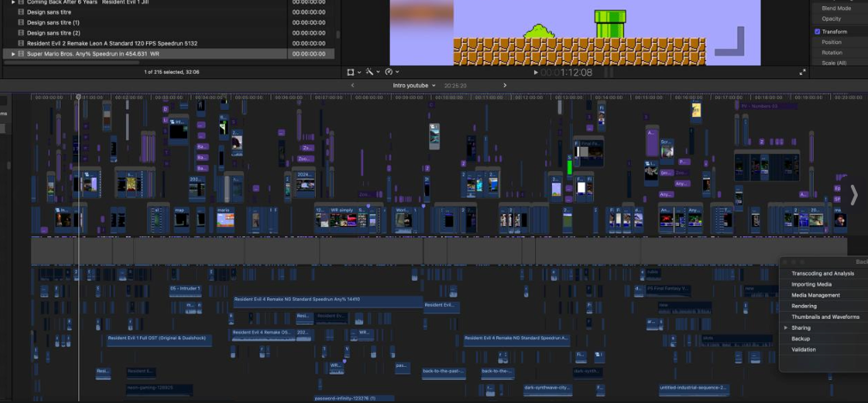Viewport: 868px width, 403px height.
Task: Select Resident Evil 2 Remake Leon A row
Action: pos(169,43)
